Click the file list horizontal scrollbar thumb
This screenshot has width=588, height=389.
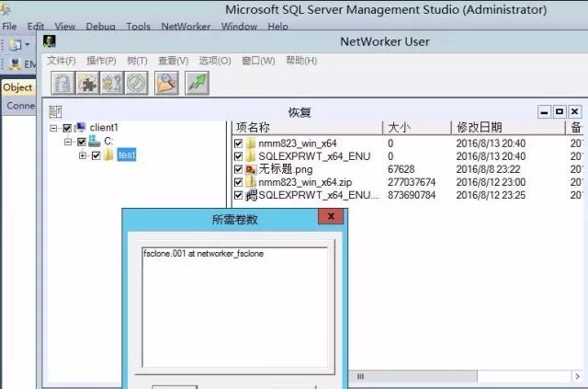[x=413, y=376]
